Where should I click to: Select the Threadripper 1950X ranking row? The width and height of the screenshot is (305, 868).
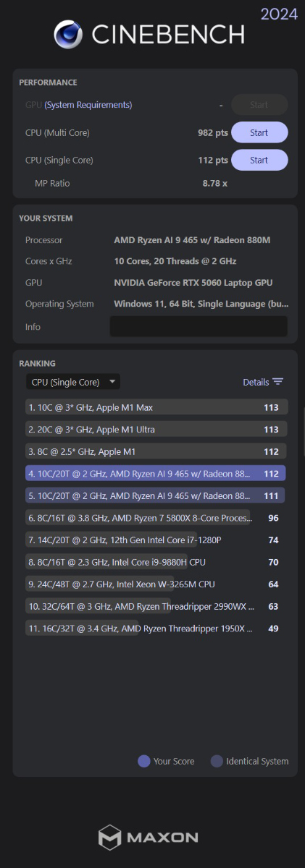[156, 629]
